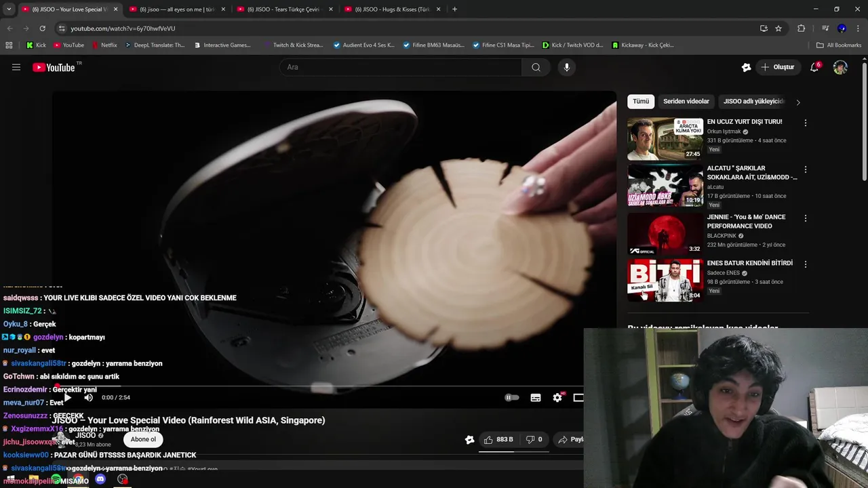Click the page vertical scrollbar
This screenshot has width=868, height=488.
tap(865, 122)
